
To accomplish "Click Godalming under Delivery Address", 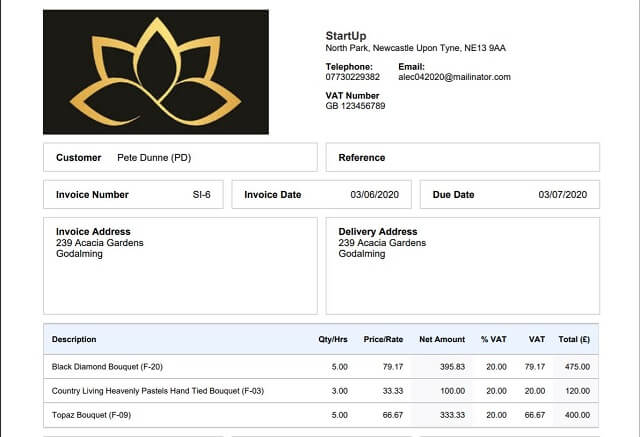I will click(x=362, y=254).
